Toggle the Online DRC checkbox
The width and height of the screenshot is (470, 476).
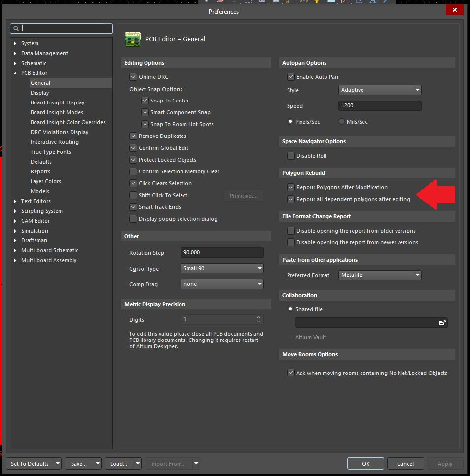(133, 77)
